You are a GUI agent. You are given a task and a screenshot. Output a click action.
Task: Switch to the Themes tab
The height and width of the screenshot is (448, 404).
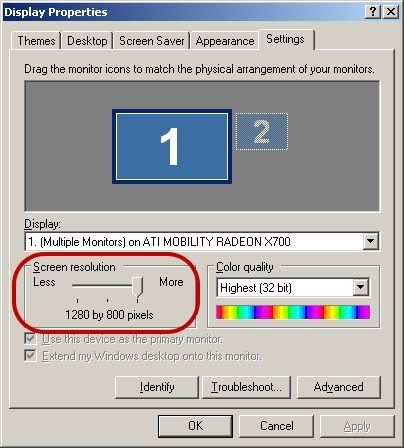pos(36,41)
